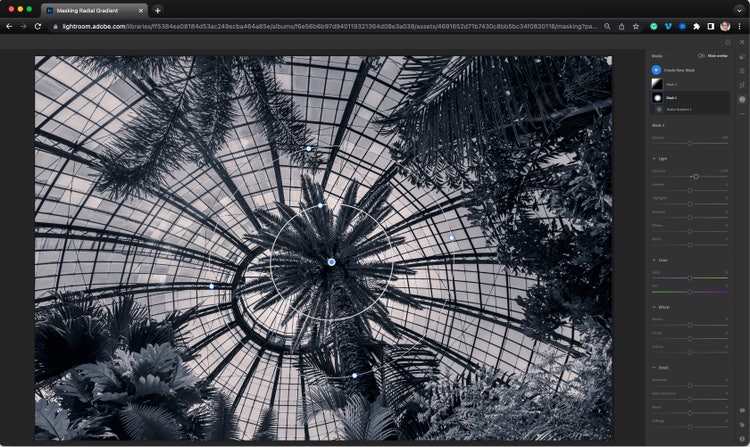Screen dimensions: 750x447
Task: Click the top handle of outer radial ellipse
Action: [309, 149]
